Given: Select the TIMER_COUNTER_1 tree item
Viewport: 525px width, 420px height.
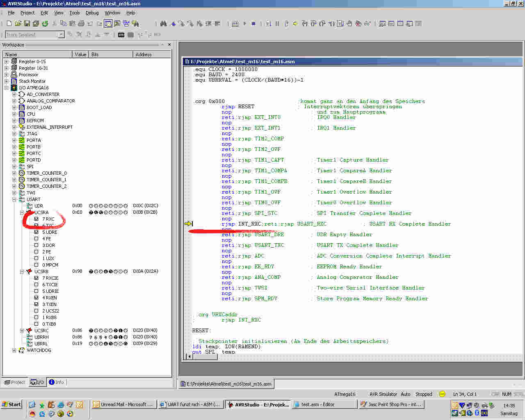Looking at the screenshot, I should pos(46,180).
